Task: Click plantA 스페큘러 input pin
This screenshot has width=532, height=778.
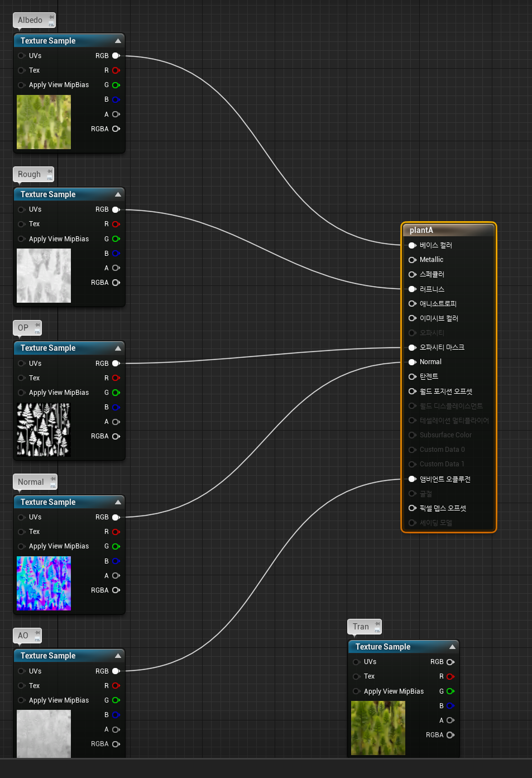Action: tap(413, 274)
